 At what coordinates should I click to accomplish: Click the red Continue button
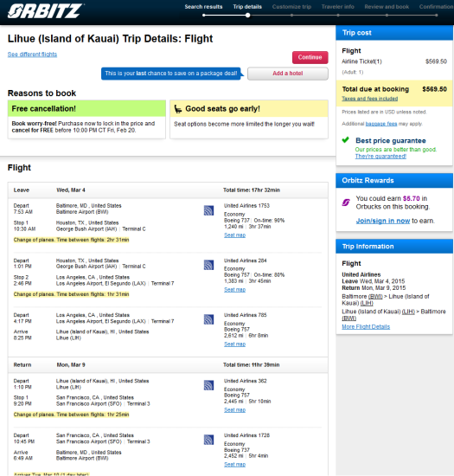[310, 57]
